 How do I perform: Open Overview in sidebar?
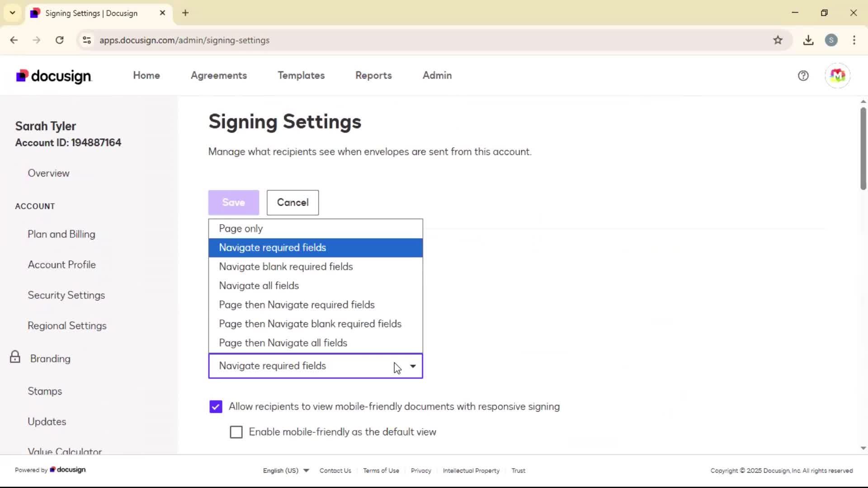pos(48,173)
